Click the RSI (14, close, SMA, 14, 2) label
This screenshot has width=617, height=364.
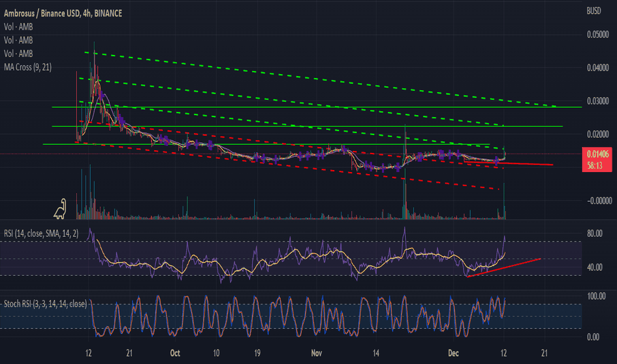(41, 234)
